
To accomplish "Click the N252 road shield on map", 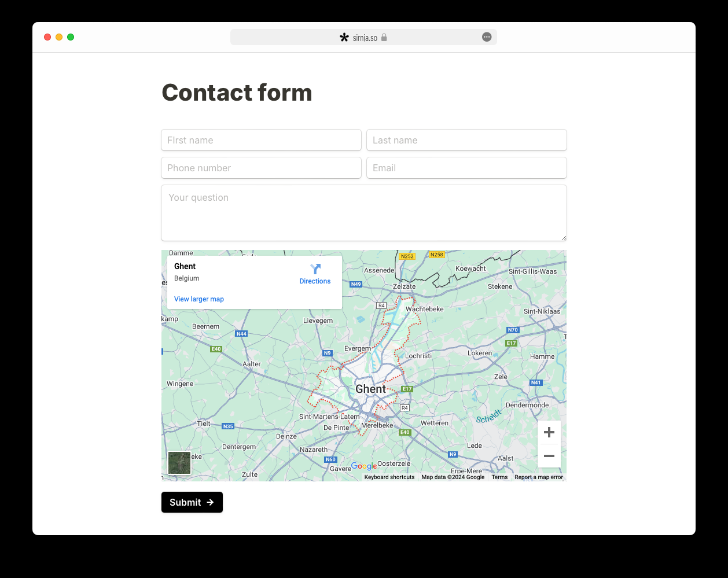I will click(x=407, y=256).
